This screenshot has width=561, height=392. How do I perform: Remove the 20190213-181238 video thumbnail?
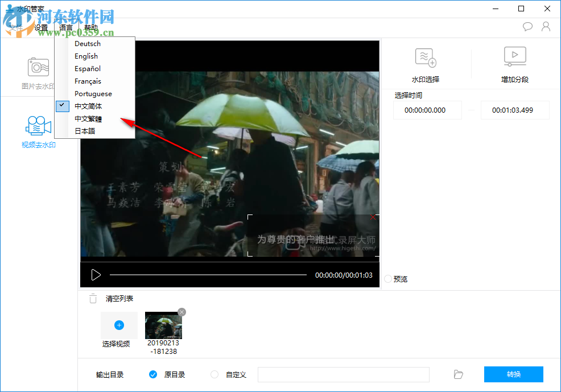(x=181, y=312)
